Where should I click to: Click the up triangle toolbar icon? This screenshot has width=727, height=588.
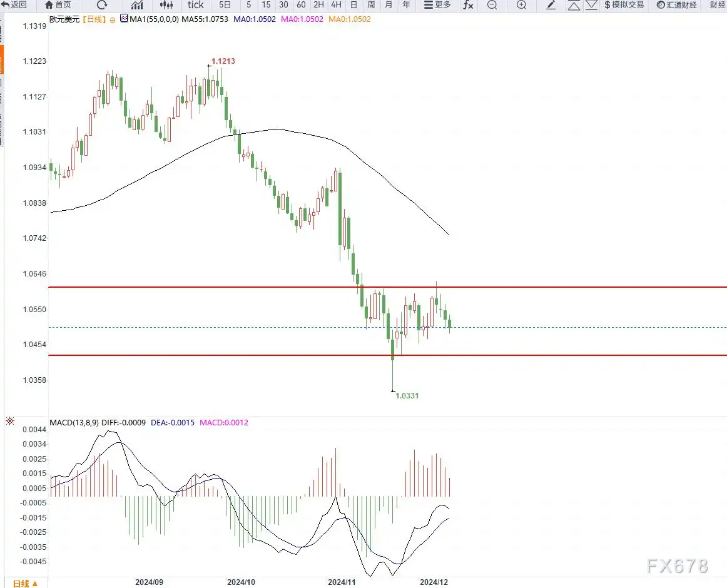pyautogui.click(x=574, y=6)
